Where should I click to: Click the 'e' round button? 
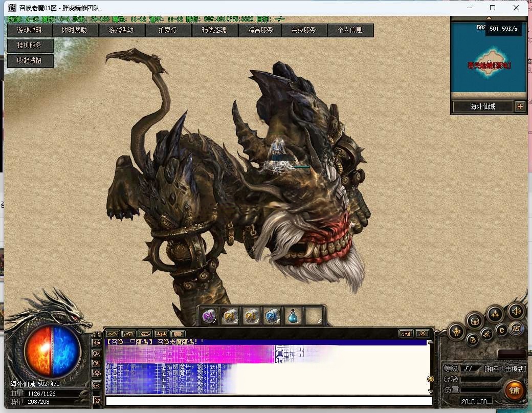point(501,330)
